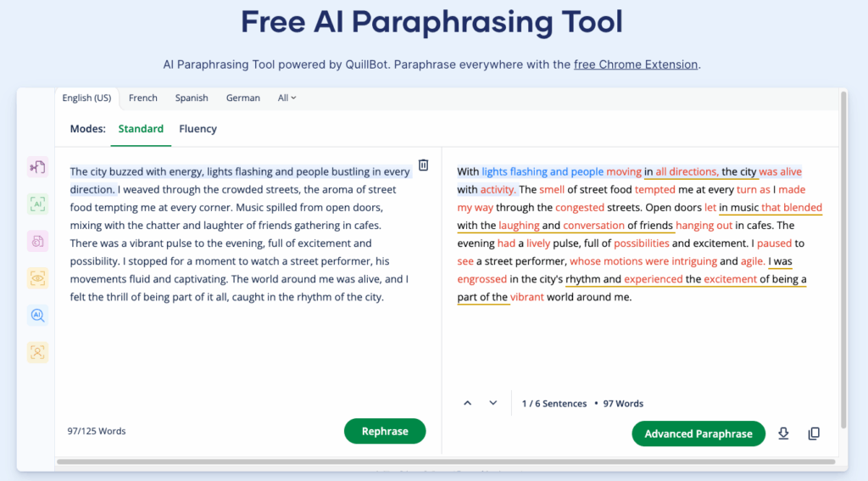Click the red word 'tempted' in output
Image resolution: width=868 pixels, height=481 pixels.
(655, 189)
